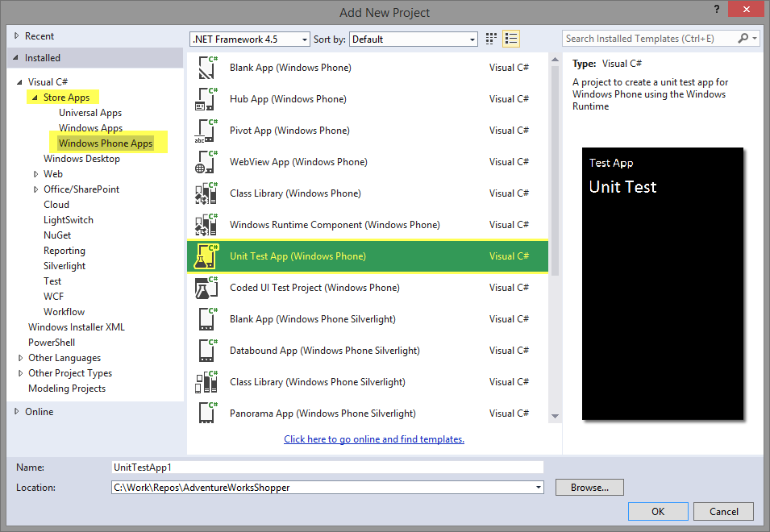Collapse the Store Apps node
770x532 pixels.
coord(35,98)
